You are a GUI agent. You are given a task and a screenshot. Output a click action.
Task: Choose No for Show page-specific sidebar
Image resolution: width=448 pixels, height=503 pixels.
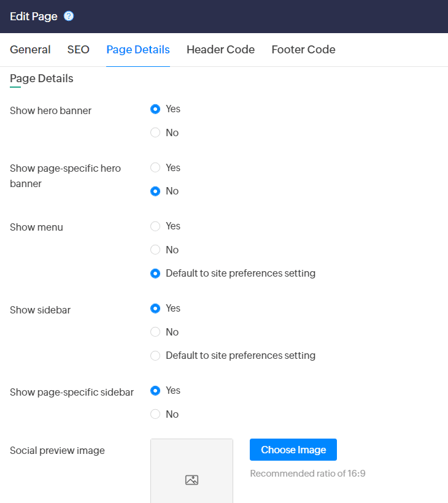(x=155, y=414)
